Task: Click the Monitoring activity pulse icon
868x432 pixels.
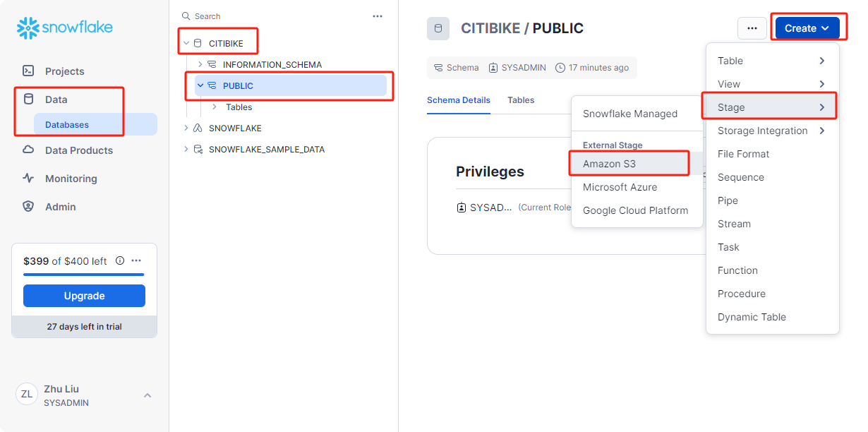Action: coord(28,179)
